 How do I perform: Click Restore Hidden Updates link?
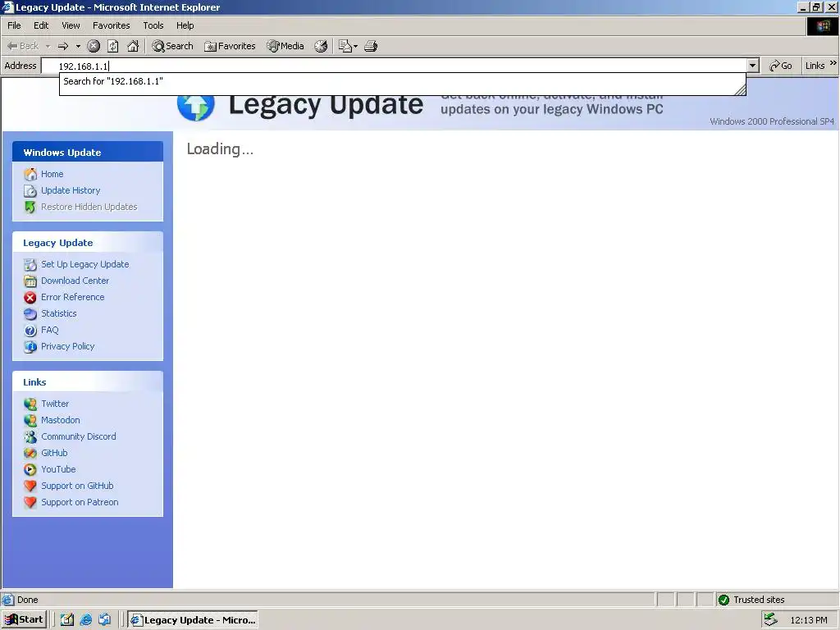[x=89, y=207]
